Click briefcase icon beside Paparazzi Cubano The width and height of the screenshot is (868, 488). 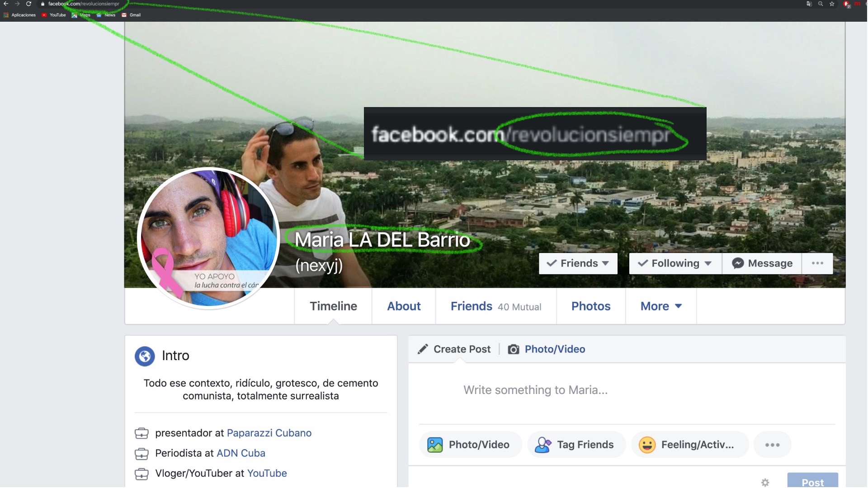142,433
